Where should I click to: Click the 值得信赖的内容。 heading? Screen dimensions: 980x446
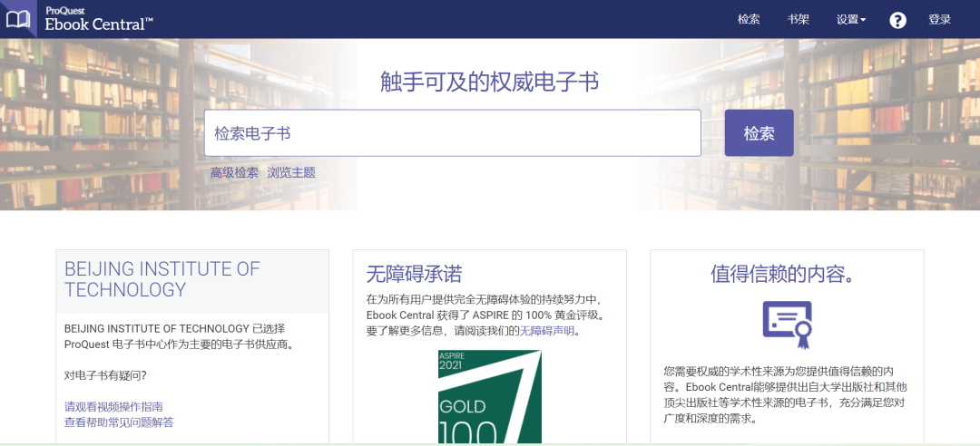[786, 274]
